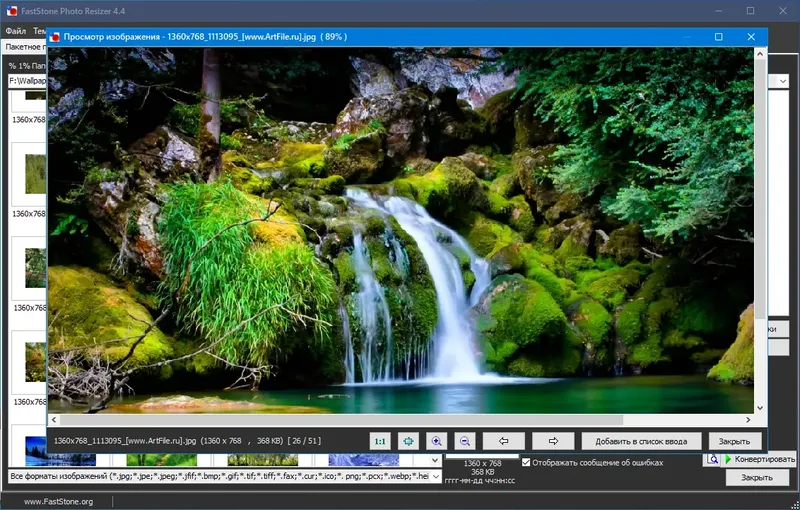This screenshot has width=800, height=510.
Task: Go to next image with right arrow
Action: click(553, 441)
